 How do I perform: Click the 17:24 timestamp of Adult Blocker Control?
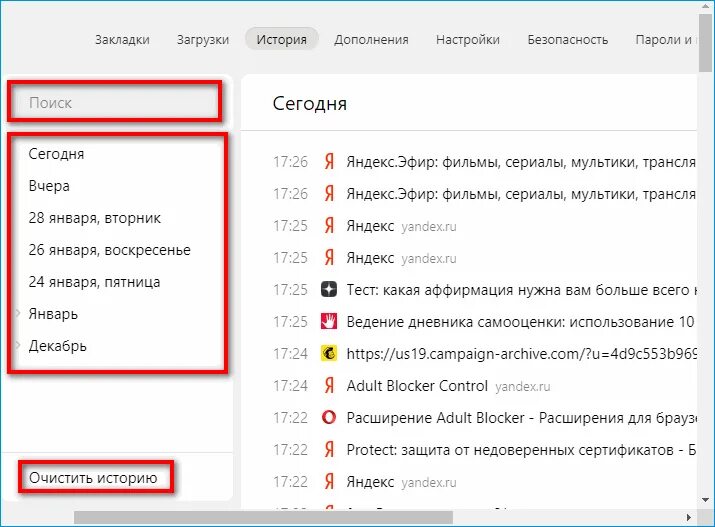tap(290, 386)
